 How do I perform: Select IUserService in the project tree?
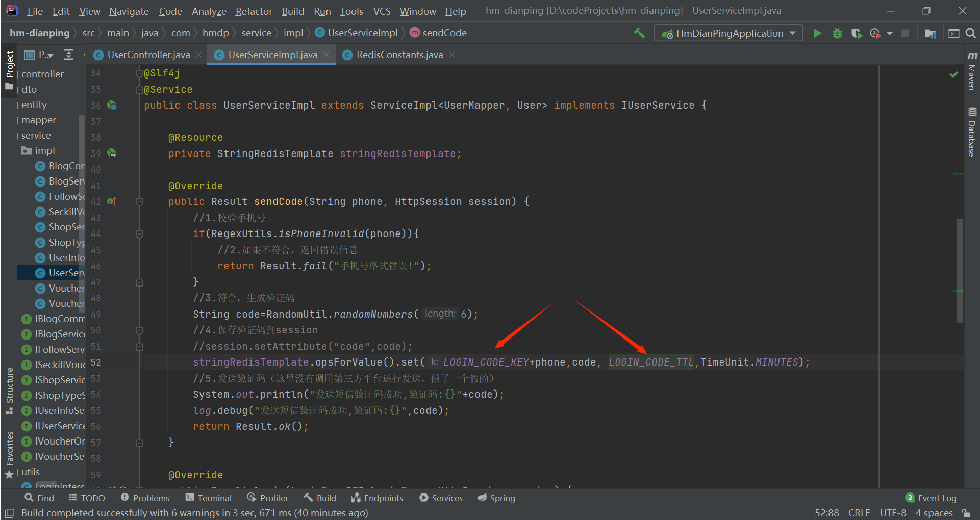54,426
